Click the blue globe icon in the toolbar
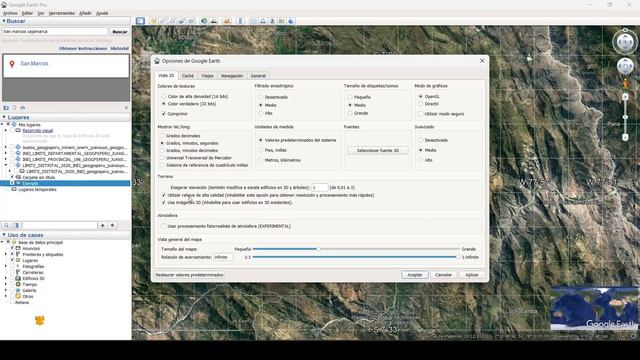Image resolution: width=640 pixels, height=360 pixels. [291, 21]
